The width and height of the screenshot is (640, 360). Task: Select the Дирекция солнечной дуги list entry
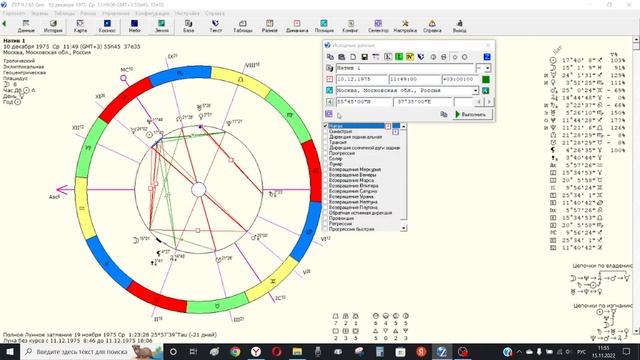click(x=364, y=148)
